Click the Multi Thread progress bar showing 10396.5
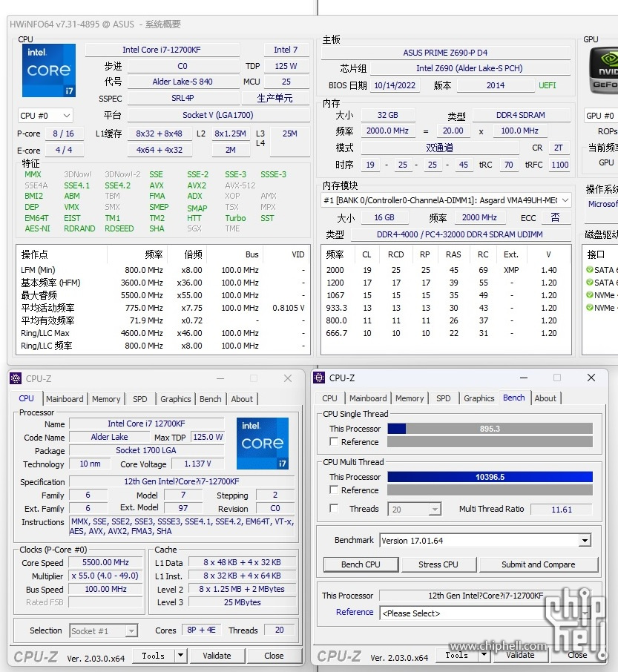Viewport: 618px width, 672px height. click(x=490, y=477)
